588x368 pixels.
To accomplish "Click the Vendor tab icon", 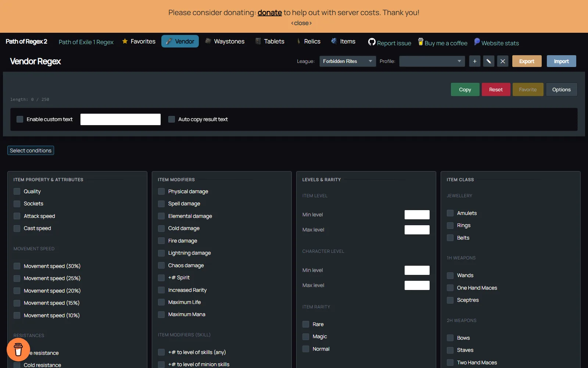I will (x=169, y=41).
